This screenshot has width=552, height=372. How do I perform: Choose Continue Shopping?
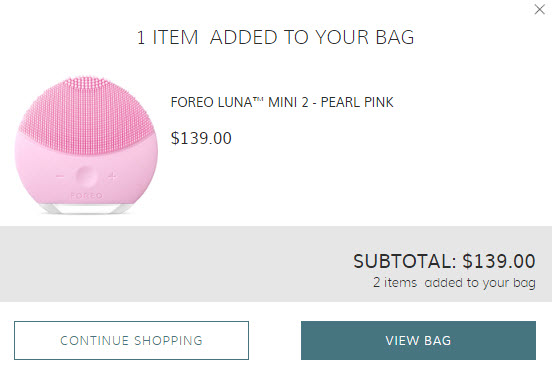(131, 340)
